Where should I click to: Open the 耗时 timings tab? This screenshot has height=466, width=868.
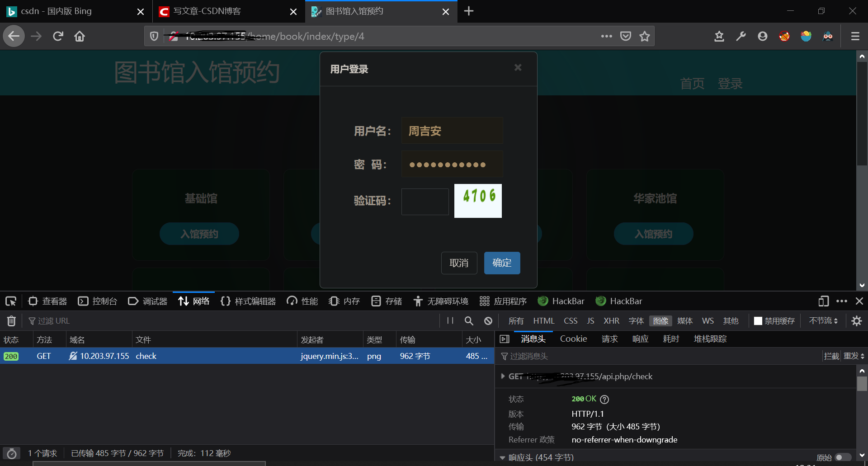(x=671, y=339)
